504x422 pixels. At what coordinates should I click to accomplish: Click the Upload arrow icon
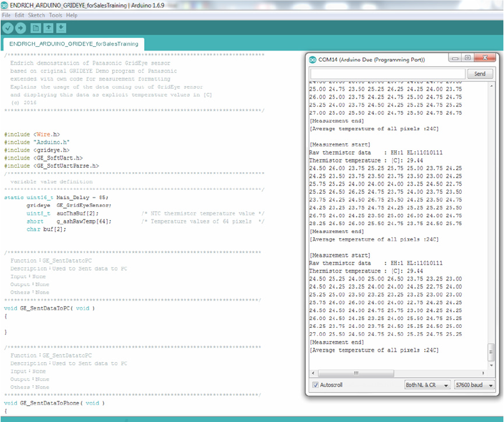point(20,27)
